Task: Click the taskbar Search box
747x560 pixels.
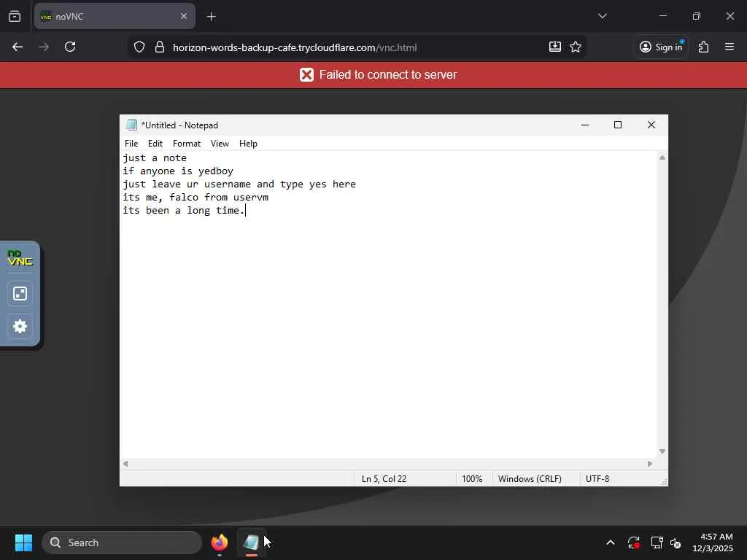Action: 122,542
